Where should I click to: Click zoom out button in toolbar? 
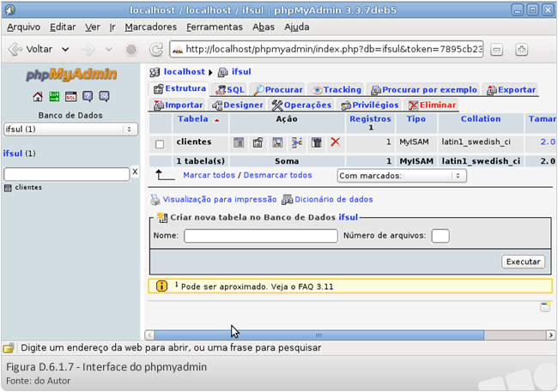[497, 50]
